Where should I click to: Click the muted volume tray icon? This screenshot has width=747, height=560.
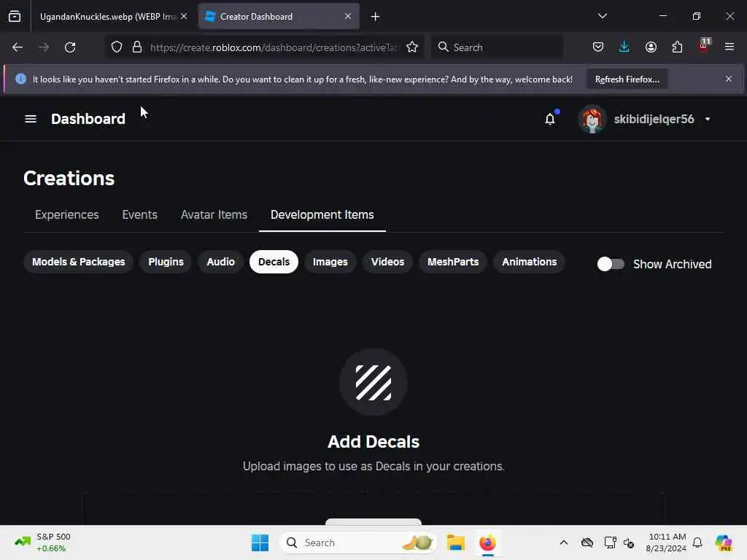pyautogui.click(x=629, y=542)
